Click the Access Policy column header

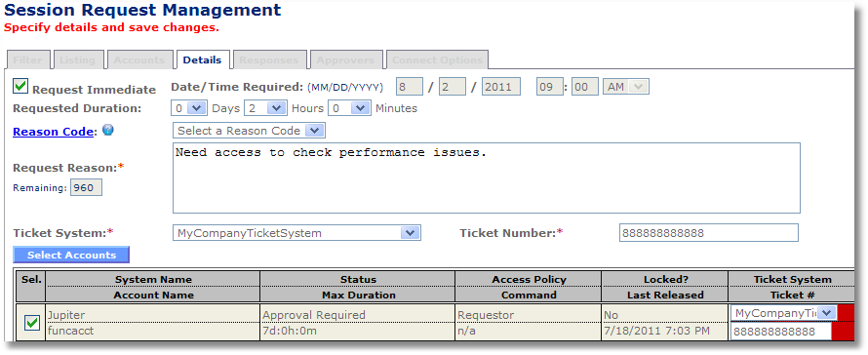click(x=529, y=279)
